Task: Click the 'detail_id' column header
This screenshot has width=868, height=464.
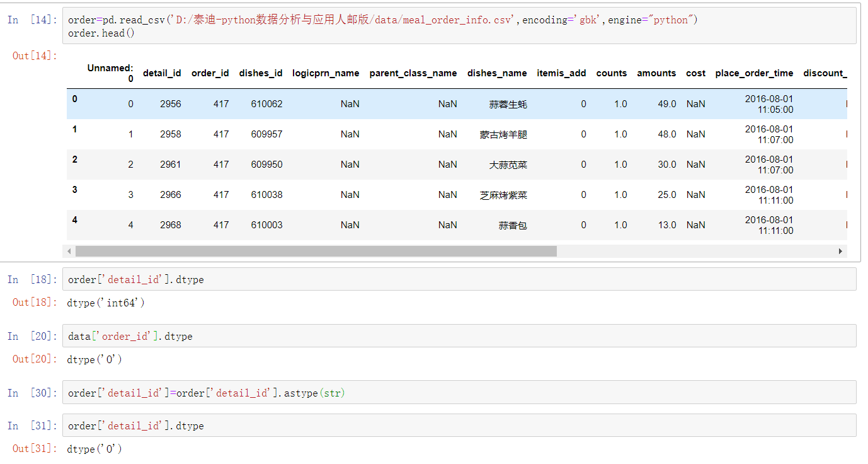Action: [162, 73]
